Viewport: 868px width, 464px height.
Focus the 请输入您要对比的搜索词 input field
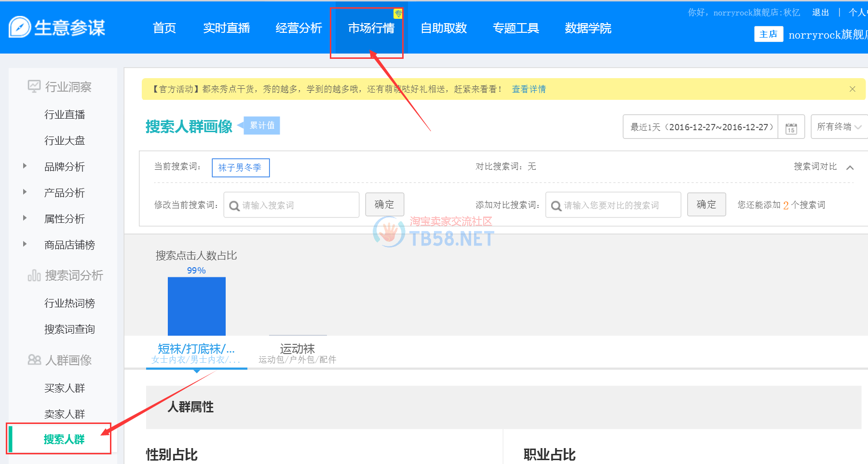click(x=617, y=205)
